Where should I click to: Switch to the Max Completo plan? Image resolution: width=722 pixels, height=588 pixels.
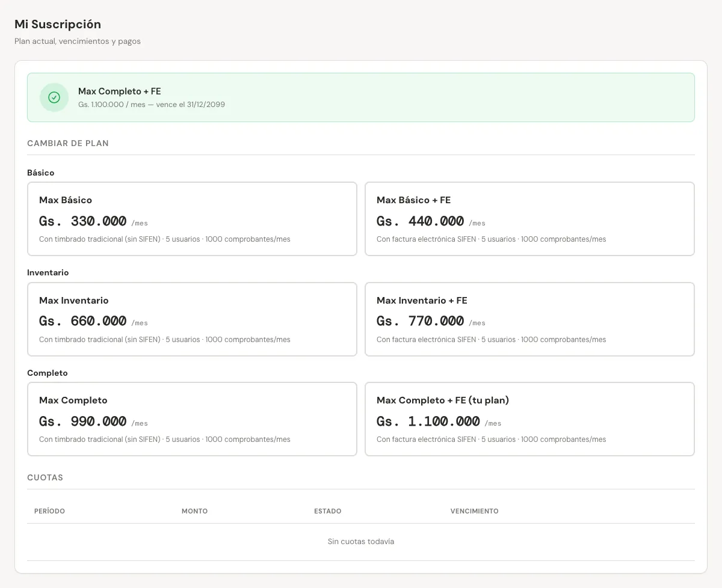[192, 419]
